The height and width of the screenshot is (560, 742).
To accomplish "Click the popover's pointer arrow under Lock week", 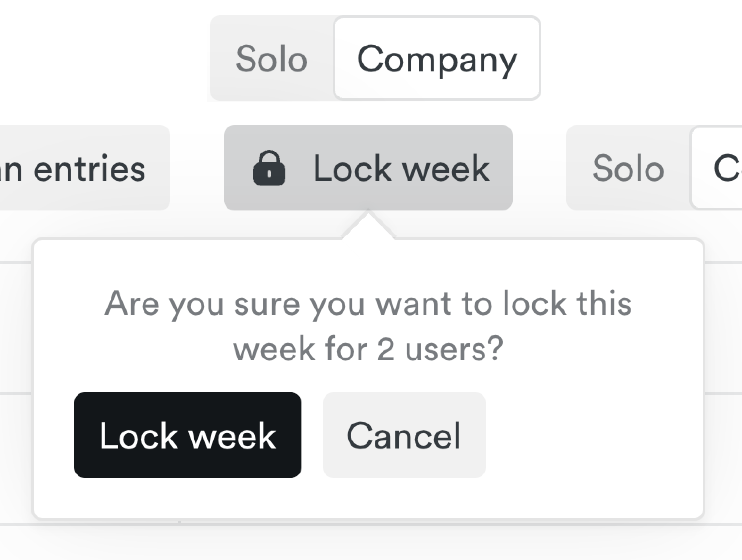I will 368,226.
